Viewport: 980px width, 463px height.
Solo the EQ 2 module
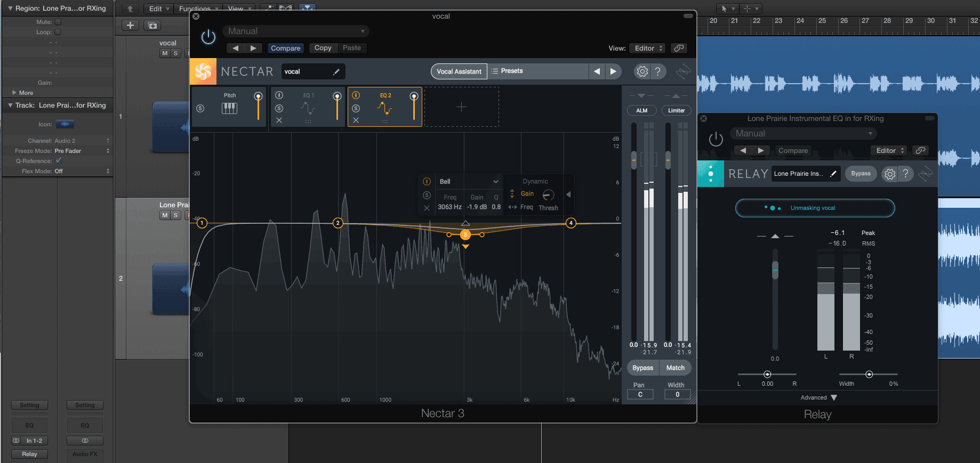point(356,108)
